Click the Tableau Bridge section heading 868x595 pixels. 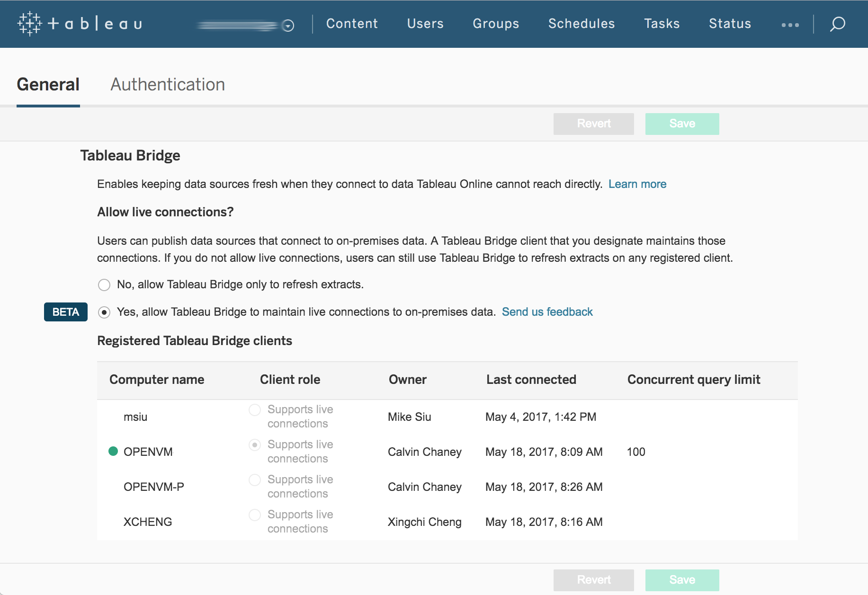(130, 156)
